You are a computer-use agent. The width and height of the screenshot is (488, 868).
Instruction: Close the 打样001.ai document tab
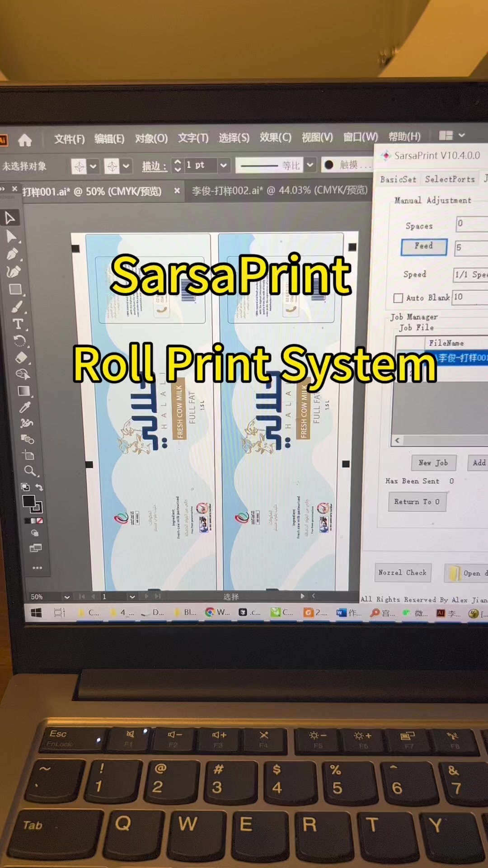click(x=177, y=191)
